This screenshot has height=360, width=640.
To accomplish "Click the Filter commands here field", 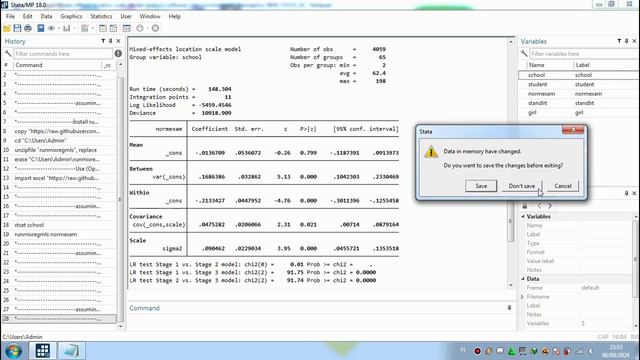I will (x=63, y=53).
